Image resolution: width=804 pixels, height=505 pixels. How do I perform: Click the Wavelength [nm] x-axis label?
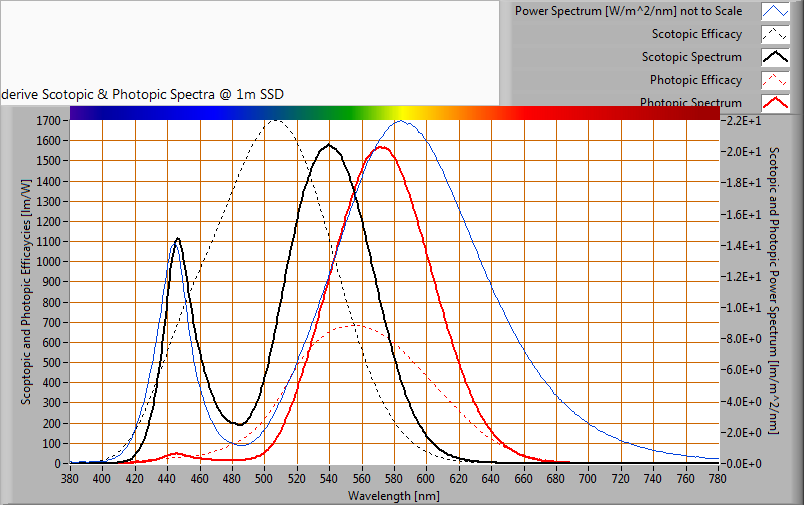click(x=393, y=495)
